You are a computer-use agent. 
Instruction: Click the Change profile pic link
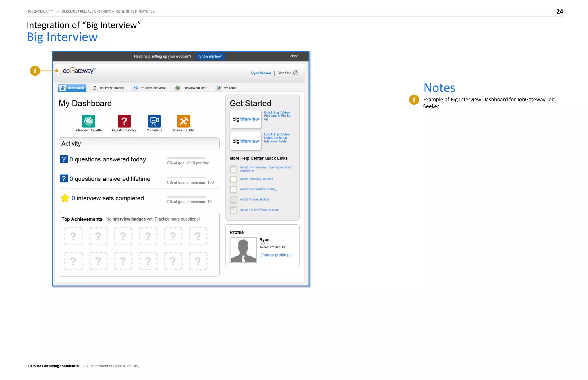click(x=276, y=255)
